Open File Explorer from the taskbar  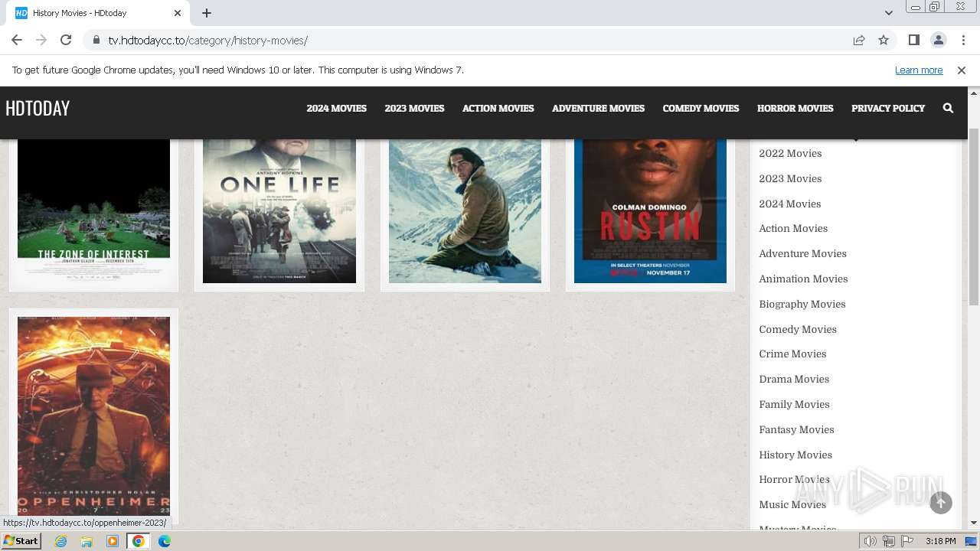(87, 541)
